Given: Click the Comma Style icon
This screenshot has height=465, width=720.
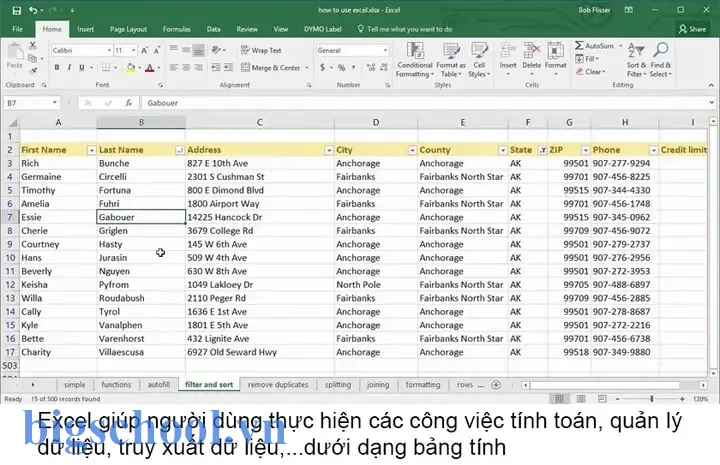Looking at the screenshot, I should 354,67.
